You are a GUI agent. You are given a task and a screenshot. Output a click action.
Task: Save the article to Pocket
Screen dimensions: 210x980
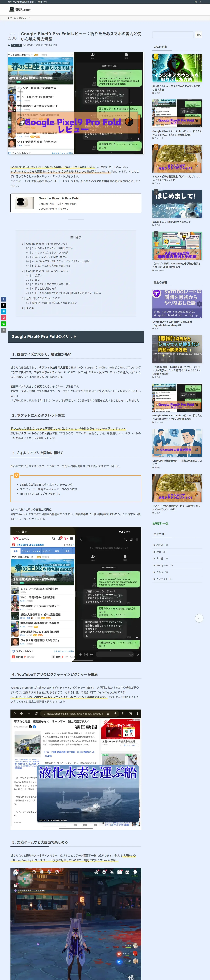(x=3, y=317)
